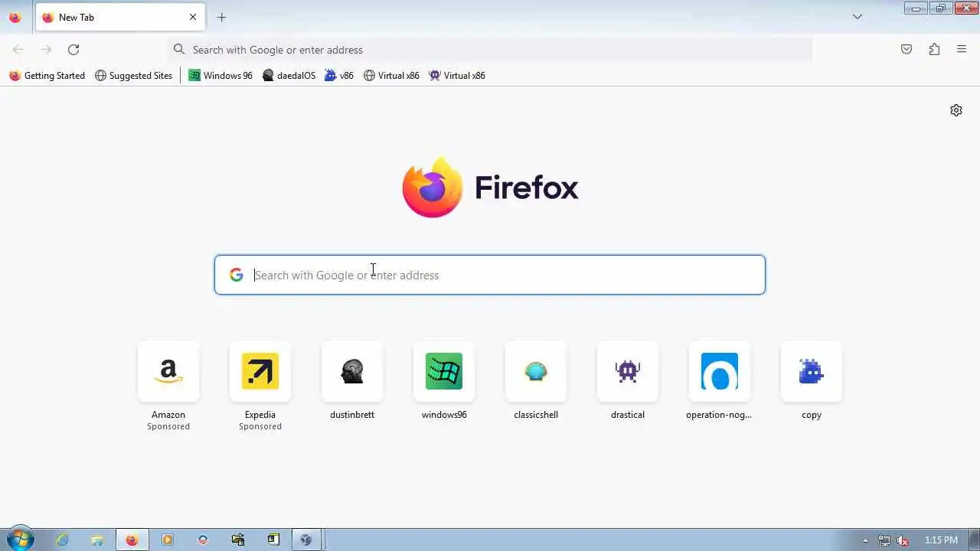Open the daedalOS bookmark
The image size is (980, 551).
(289, 75)
